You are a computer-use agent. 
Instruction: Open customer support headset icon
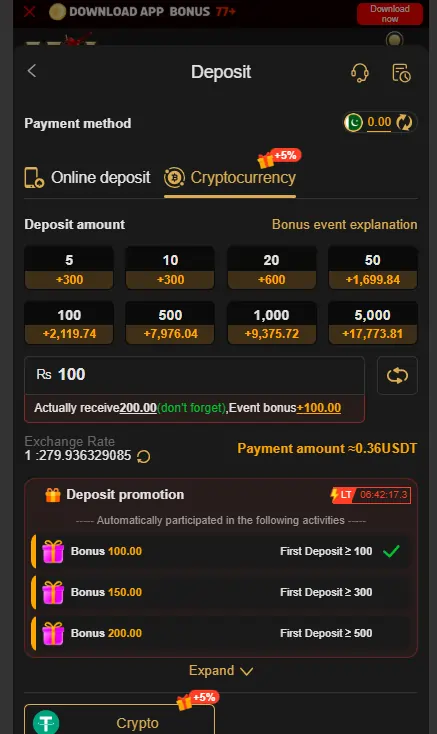359,73
